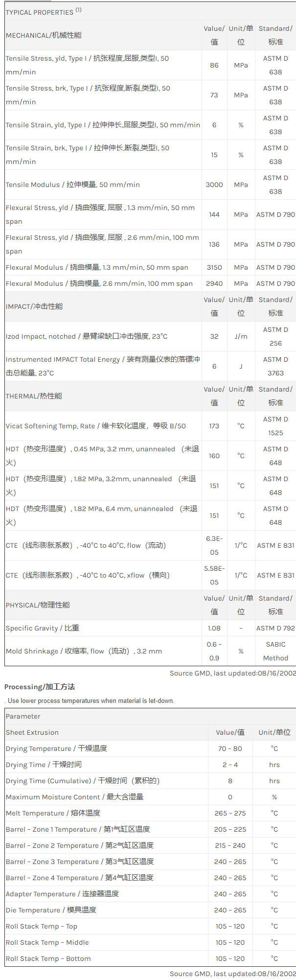Image resolution: width=296 pixels, height=980 pixels.
Task: Click the Sheet Extrusion row label
Action: coord(32,732)
